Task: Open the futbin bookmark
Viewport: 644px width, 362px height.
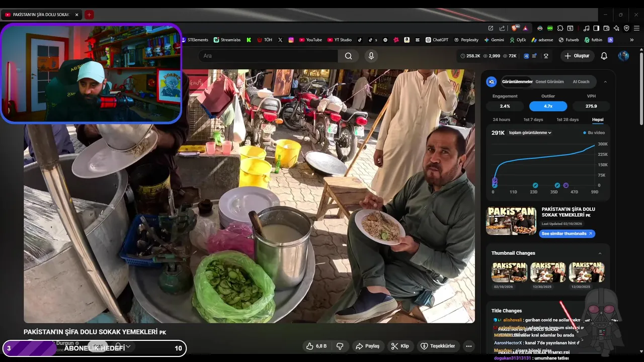Action: coord(593,40)
